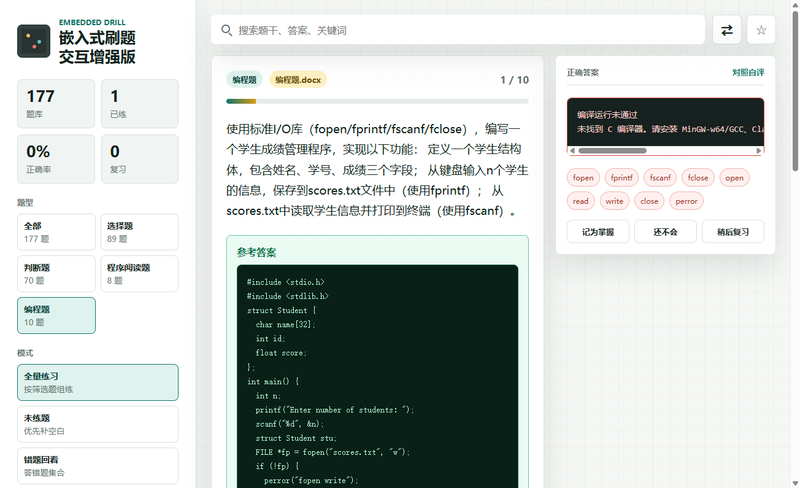Click the 对照自评 link

(748, 72)
